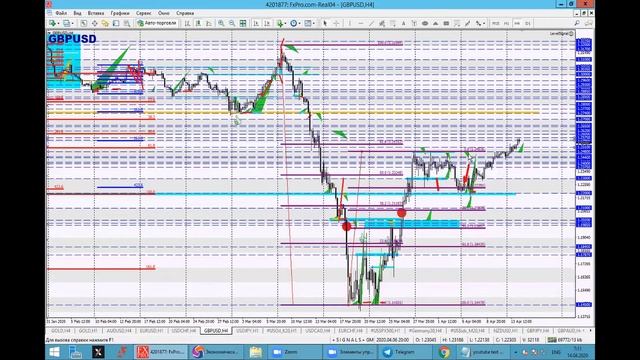Select the Trendline drawing tool

click(x=371, y=23)
